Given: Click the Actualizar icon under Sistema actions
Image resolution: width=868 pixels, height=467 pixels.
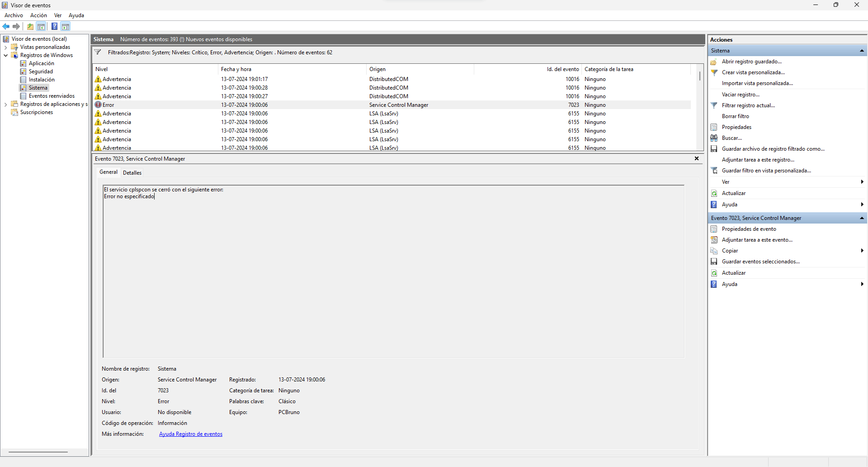Looking at the screenshot, I should click(714, 193).
